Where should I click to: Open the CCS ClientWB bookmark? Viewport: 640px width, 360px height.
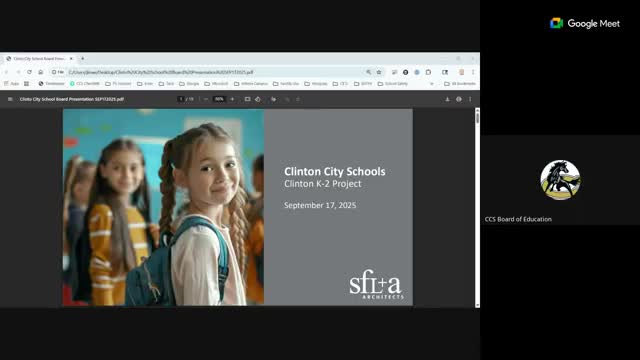click(x=85, y=84)
